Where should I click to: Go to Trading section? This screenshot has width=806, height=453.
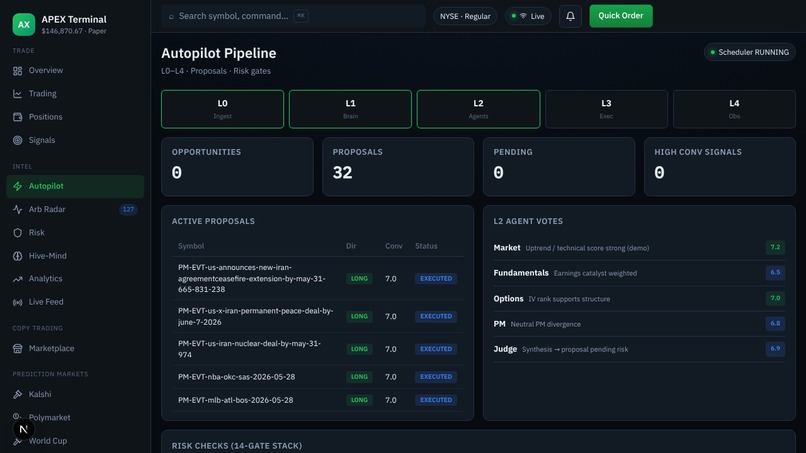pyautogui.click(x=75, y=94)
